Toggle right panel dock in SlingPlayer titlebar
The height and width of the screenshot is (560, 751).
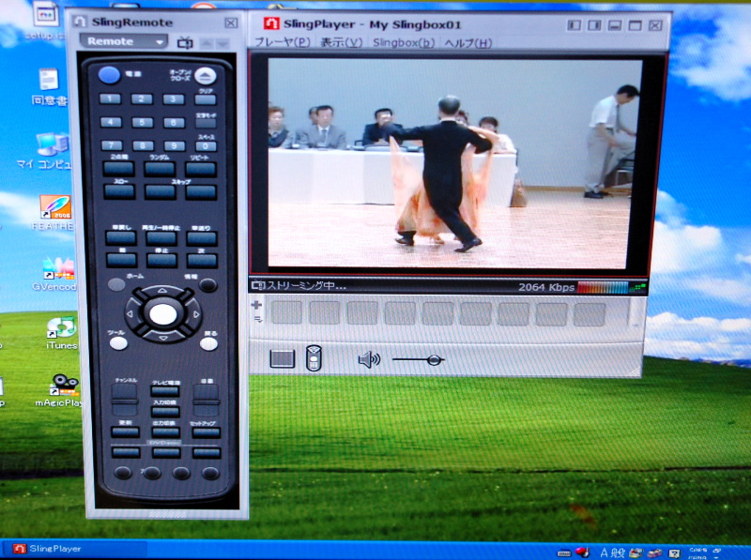coord(594,24)
